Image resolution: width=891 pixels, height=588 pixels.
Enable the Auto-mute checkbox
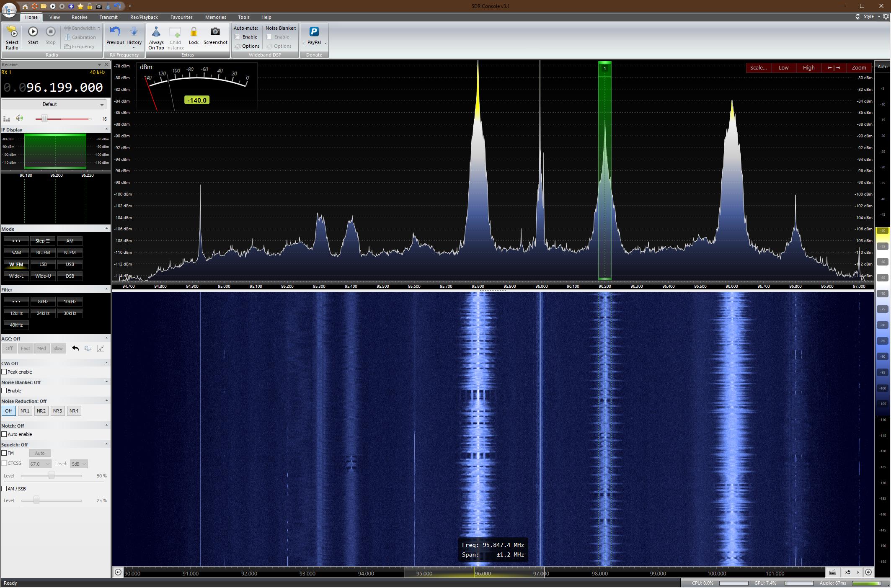pyautogui.click(x=238, y=37)
